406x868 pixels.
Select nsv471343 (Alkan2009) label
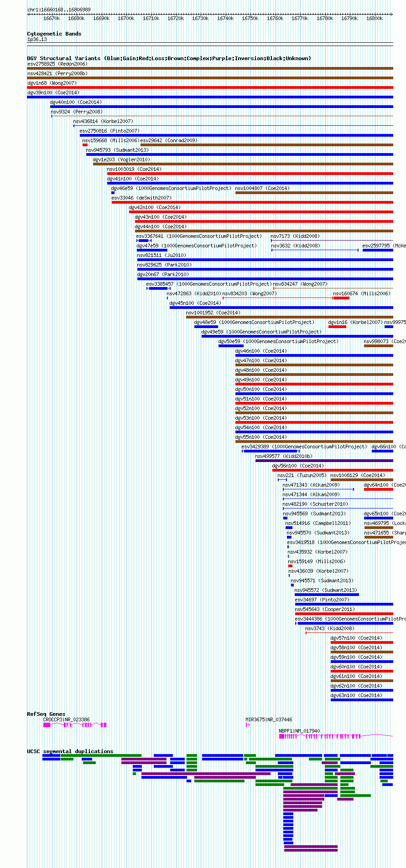pos(311,485)
